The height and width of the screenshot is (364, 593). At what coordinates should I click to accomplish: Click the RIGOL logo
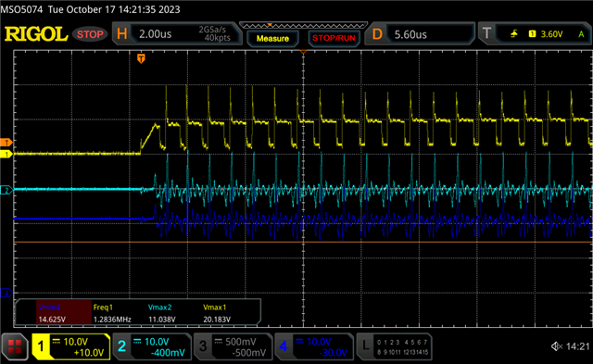[x=35, y=34]
